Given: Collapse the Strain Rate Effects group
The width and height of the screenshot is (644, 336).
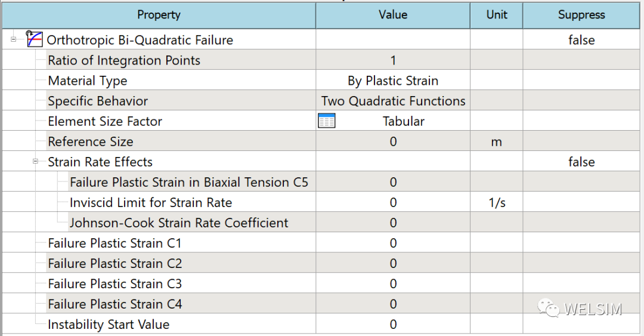Looking at the screenshot, I should pos(35,162).
